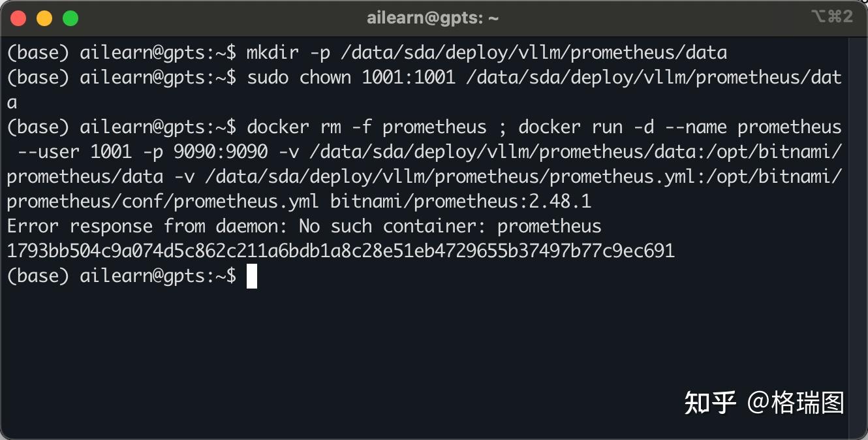
Task: Click the bitnami/prometheus:2.48.1 image name
Action: 461,202
